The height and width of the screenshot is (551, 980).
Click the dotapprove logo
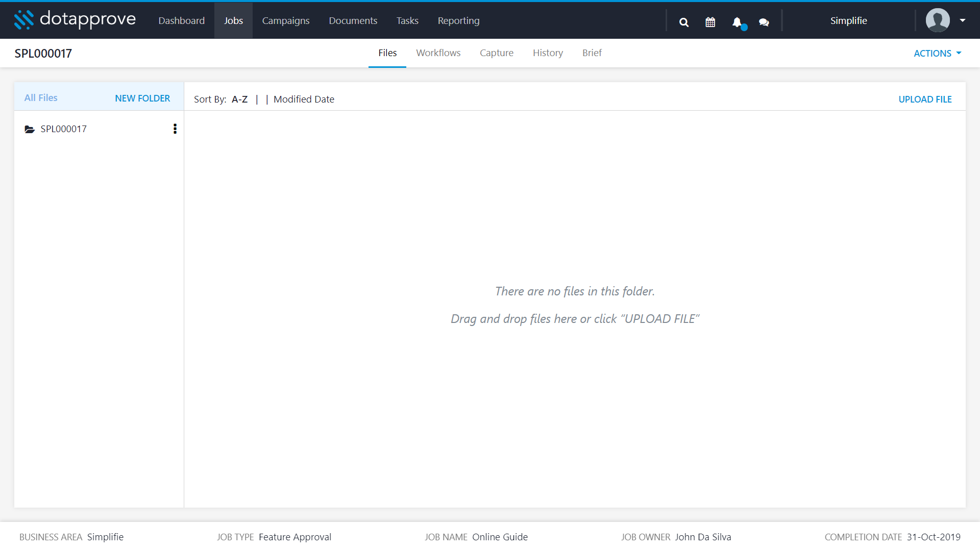75,19
